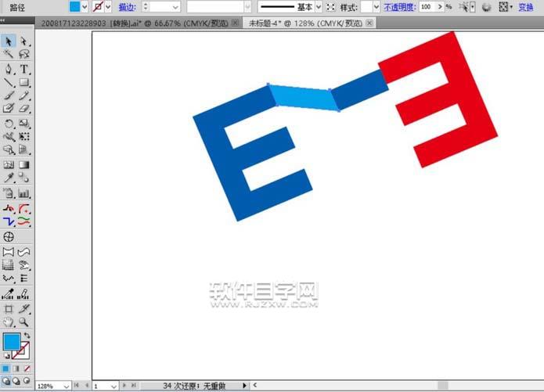Select the Symbol Sprayer tool
This screenshot has width=544, height=392.
coord(9,193)
